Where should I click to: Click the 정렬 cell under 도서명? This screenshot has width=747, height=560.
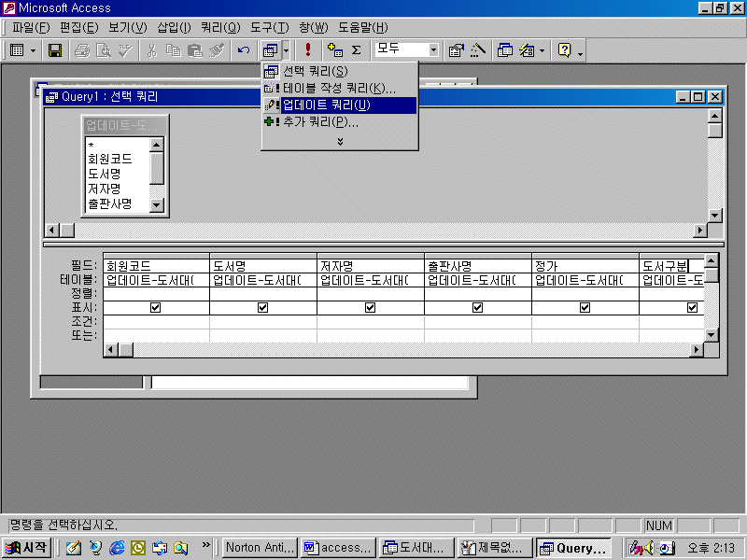point(263,294)
